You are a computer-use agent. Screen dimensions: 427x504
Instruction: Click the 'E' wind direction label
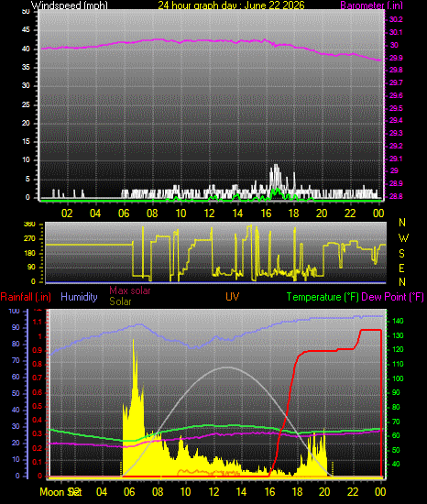(401, 268)
